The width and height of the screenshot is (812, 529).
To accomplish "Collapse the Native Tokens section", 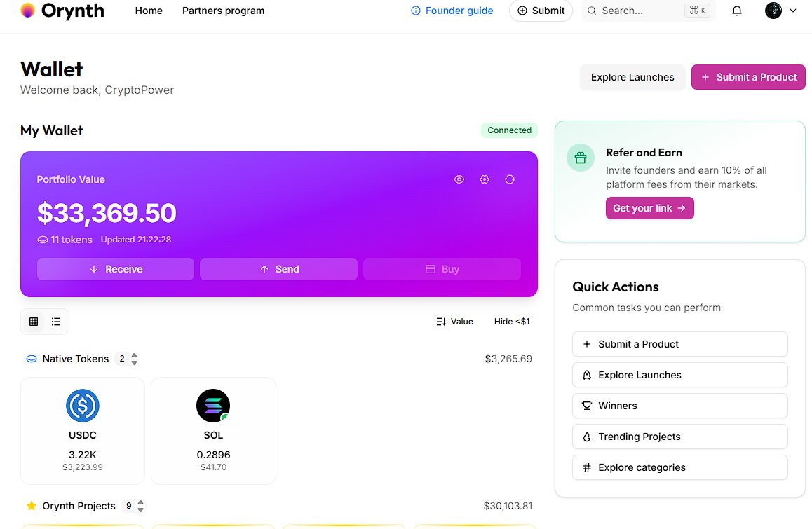I will [x=134, y=359].
